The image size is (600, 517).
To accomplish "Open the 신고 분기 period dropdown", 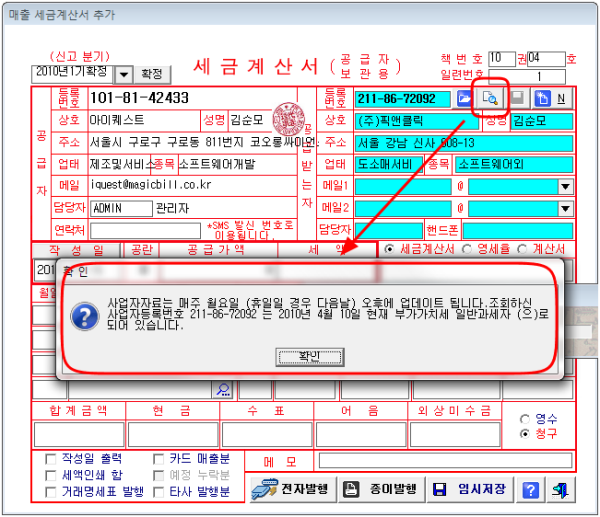I will point(124,75).
